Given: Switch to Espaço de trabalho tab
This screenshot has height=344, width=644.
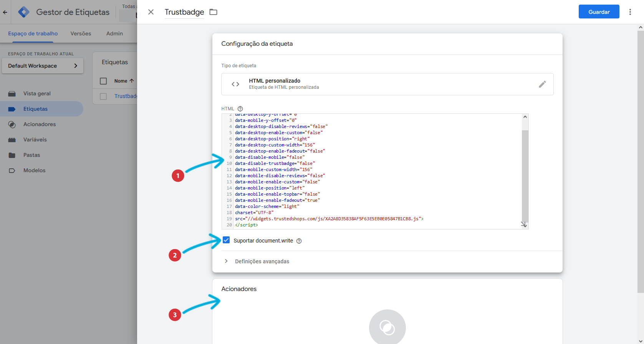Looking at the screenshot, I should (x=33, y=33).
